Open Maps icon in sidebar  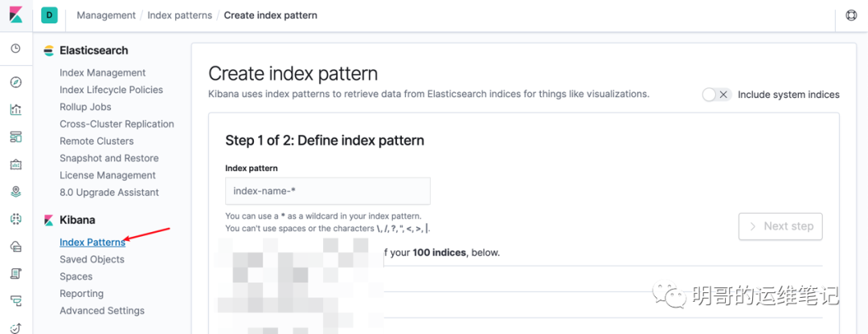pyautogui.click(x=15, y=191)
